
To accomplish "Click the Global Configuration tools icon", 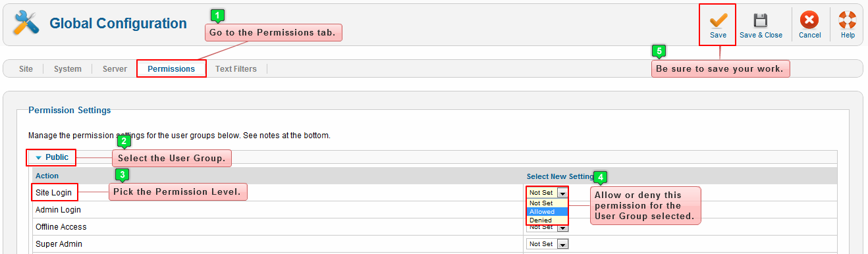I will 26,23.
